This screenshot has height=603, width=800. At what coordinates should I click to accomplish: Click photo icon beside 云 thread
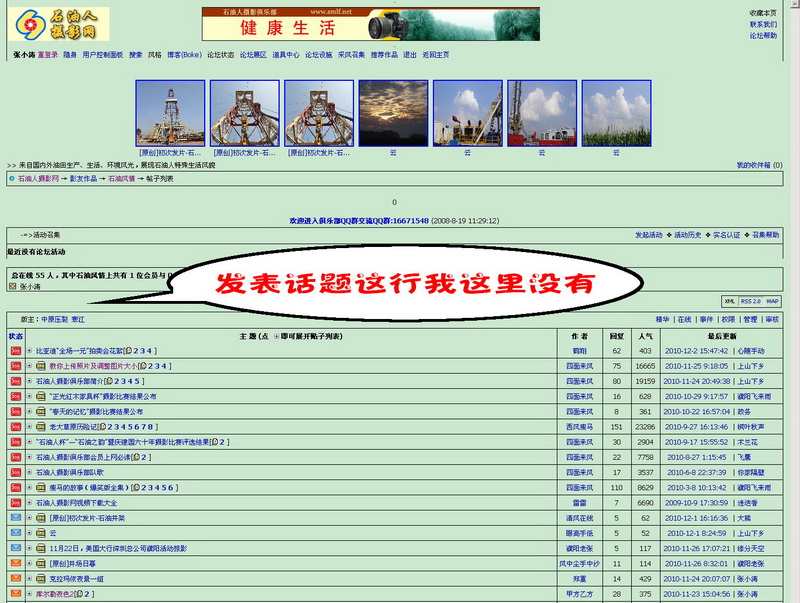tap(41, 533)
